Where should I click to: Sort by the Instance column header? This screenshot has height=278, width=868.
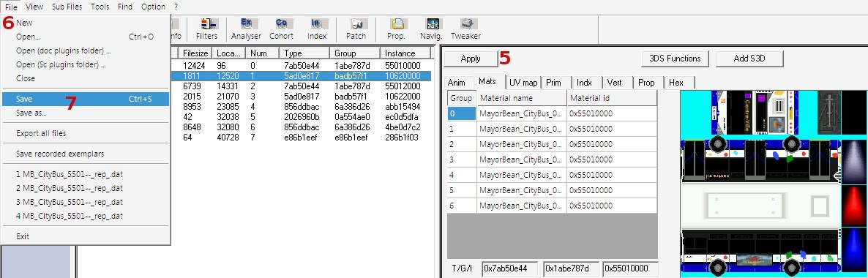(405, 53)
